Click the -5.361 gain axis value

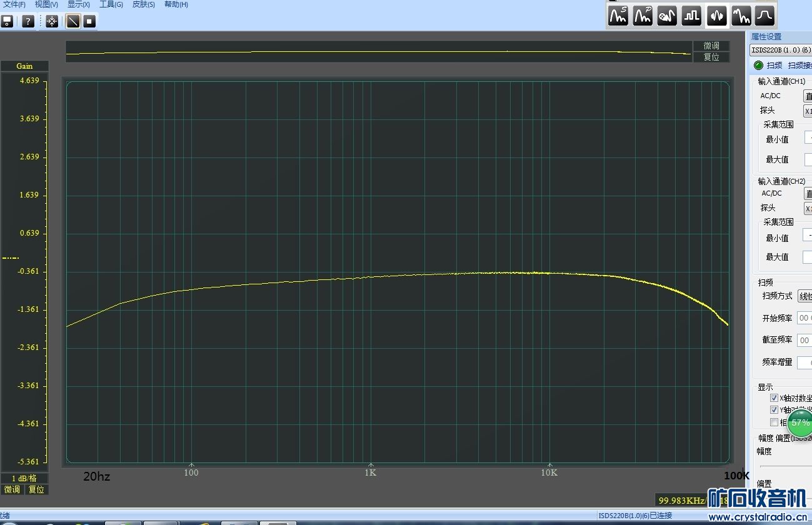[28, 462]
